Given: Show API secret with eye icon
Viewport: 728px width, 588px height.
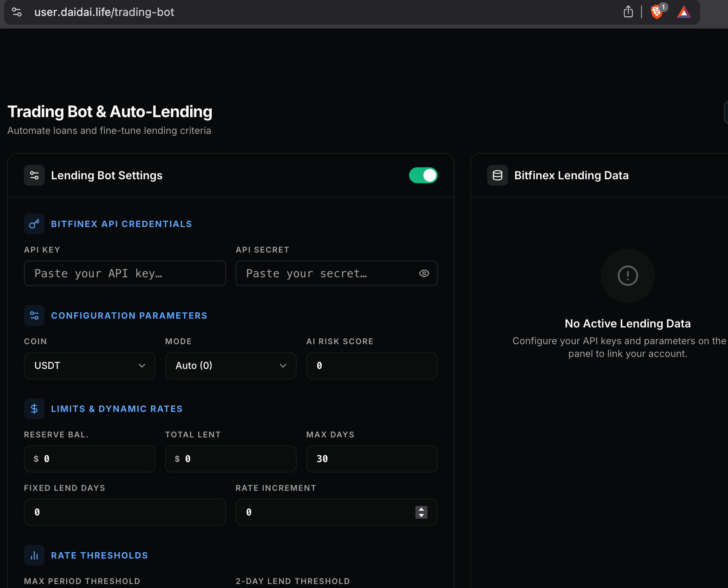Looking at the screenshot, I should (424, 273).
